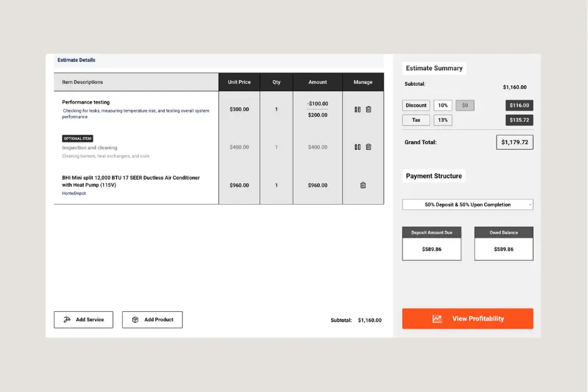Switch discount to flat $0 amount
The image size is (588, 392).
(465, 105)
